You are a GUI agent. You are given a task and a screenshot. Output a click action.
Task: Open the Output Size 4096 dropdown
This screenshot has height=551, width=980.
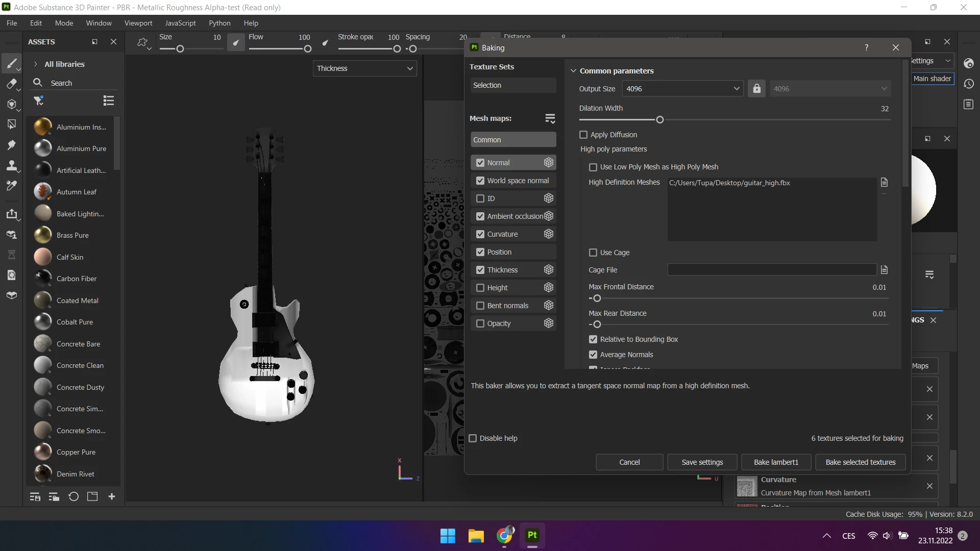coord(682,89)
